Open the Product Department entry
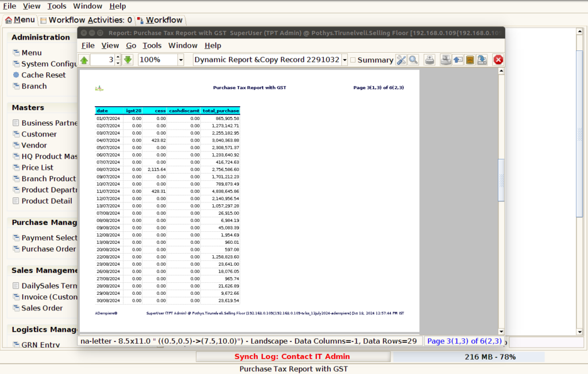This screenshot has width=588, height=374. pos(45,190)
